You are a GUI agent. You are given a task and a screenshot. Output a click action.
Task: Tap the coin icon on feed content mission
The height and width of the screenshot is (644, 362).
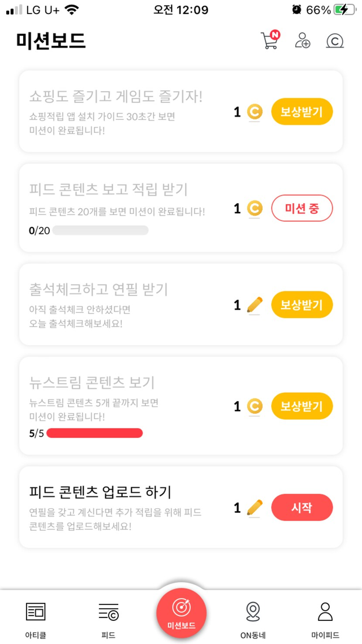(x=255, y=209)
